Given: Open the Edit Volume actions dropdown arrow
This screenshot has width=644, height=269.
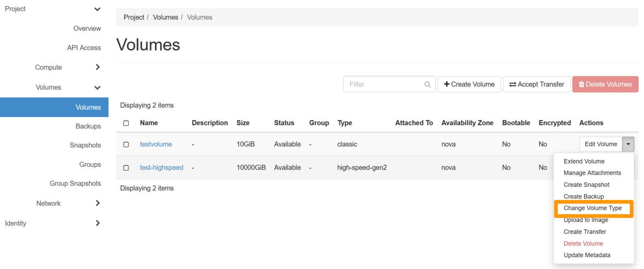Looking at the screenshot, I should pyautogui.click(x=628, y=144).
